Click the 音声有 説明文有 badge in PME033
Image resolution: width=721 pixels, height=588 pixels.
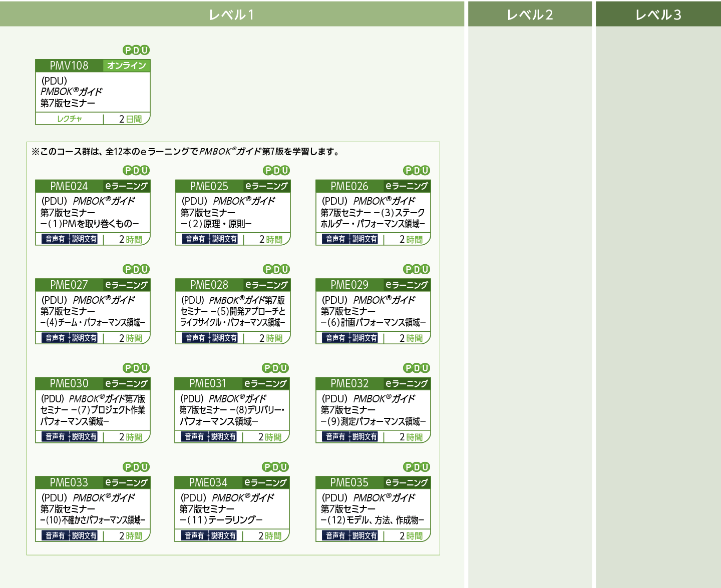point(70,536)
